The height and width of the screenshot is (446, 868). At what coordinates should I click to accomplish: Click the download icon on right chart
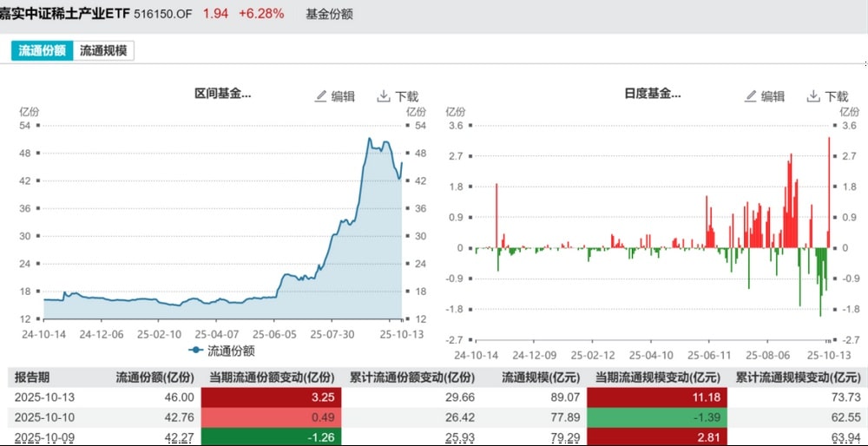813,96
